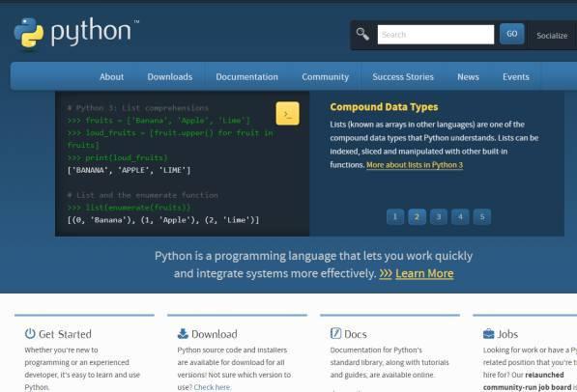Click the '# Python 3: List comprehensions' comment

pos(138,108)
